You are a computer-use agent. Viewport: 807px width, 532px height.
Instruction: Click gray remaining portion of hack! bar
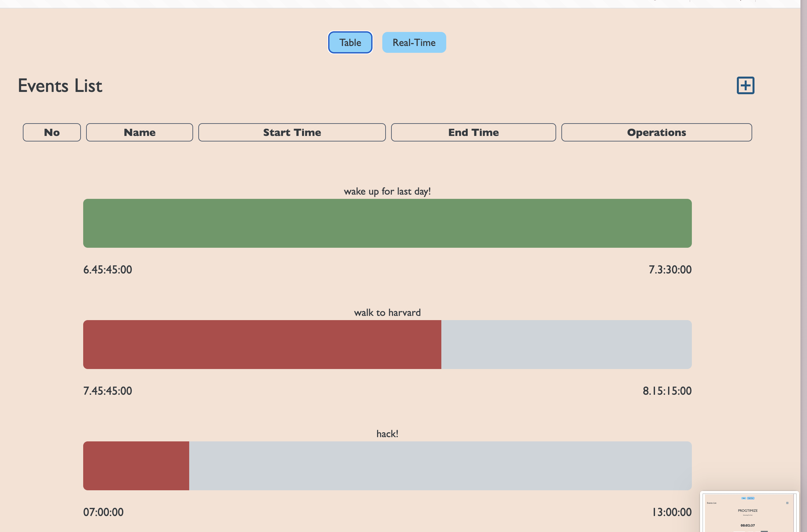coord(440,465)
